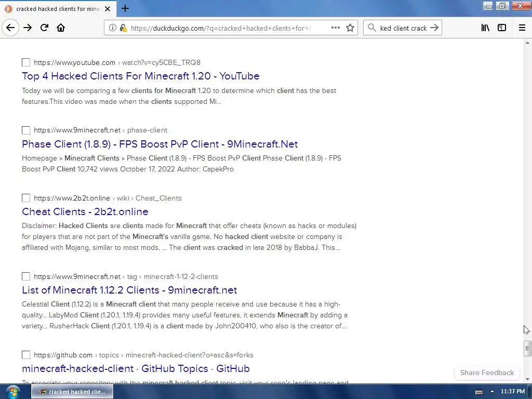Screen dimensions: 532x399
Task: Open the on-screen keyboard tray icon
Action: pos(478,392)
